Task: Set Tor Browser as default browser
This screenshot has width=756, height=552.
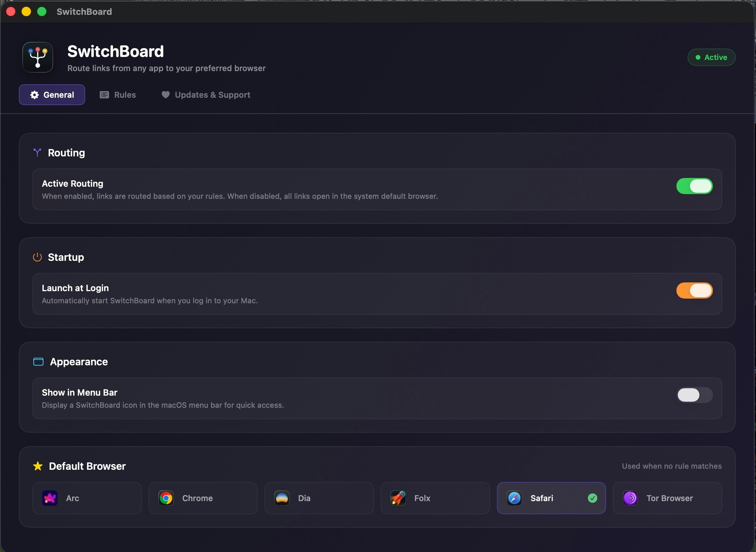Action: 667,498
